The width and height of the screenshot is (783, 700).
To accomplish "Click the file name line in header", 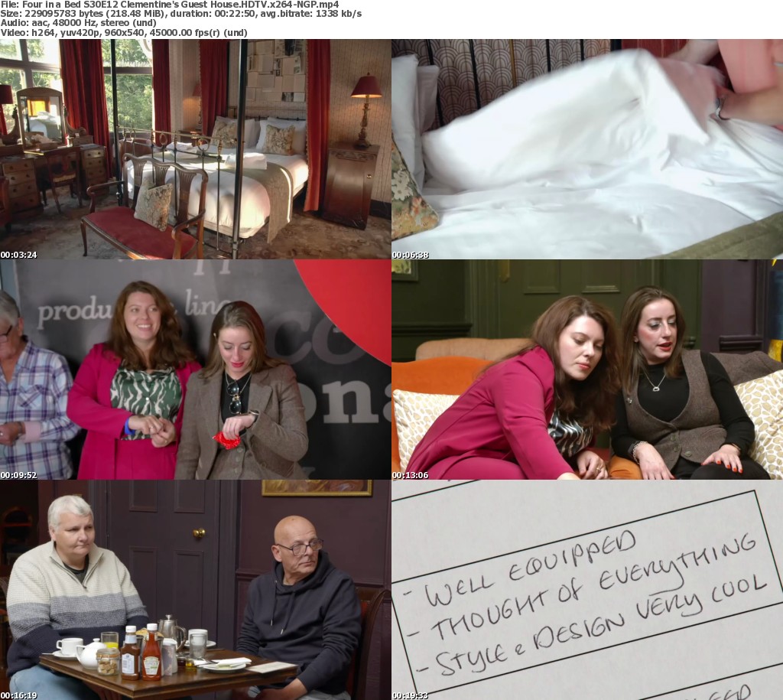I will tap(170, 5).
